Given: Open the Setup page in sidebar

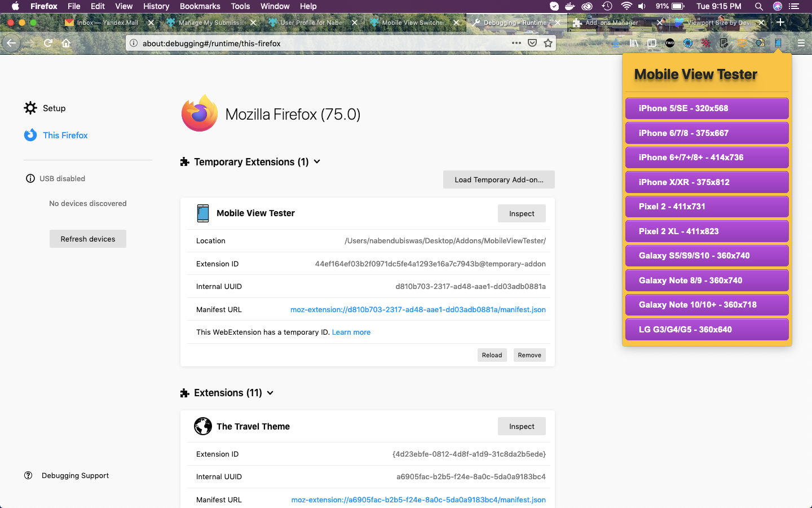Looking at the screenshot, I should coord(45,108).
